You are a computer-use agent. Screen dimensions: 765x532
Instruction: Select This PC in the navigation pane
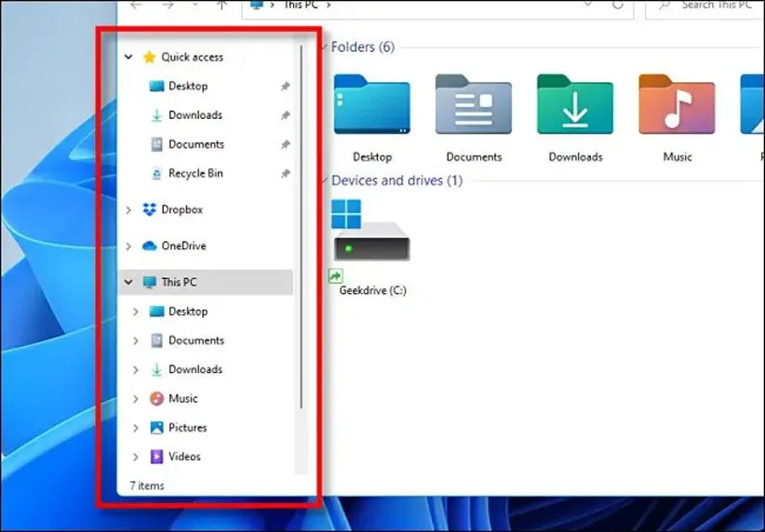[x=179, y=282]
